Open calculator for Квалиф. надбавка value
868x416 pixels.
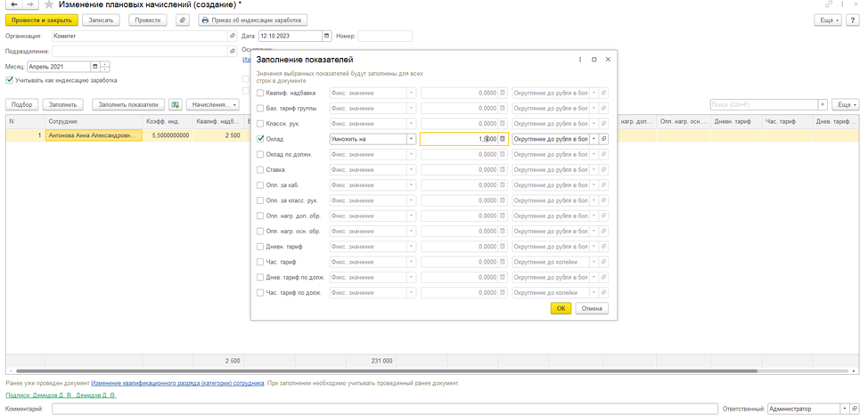point(503,93)
